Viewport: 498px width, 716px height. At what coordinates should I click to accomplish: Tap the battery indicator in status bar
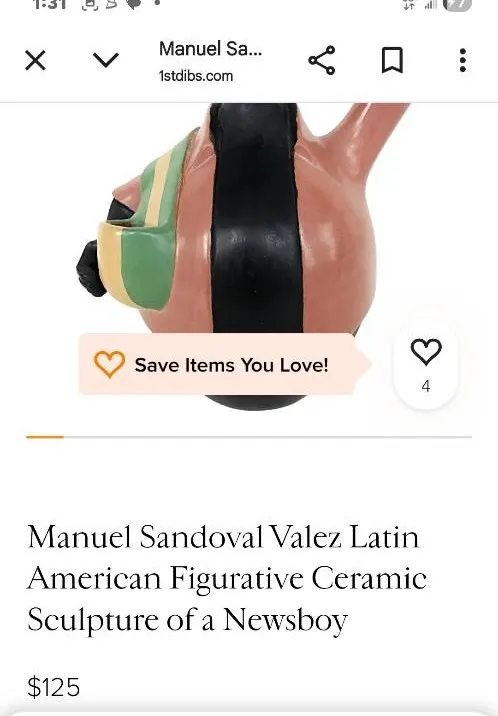[x=457, y=5]
